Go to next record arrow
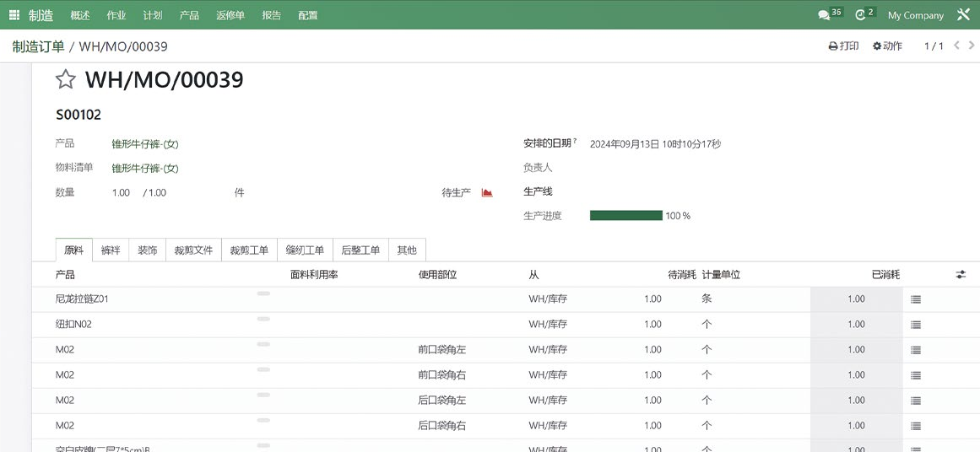This screenshot has width=980, height=452. [x=972, y=46]
